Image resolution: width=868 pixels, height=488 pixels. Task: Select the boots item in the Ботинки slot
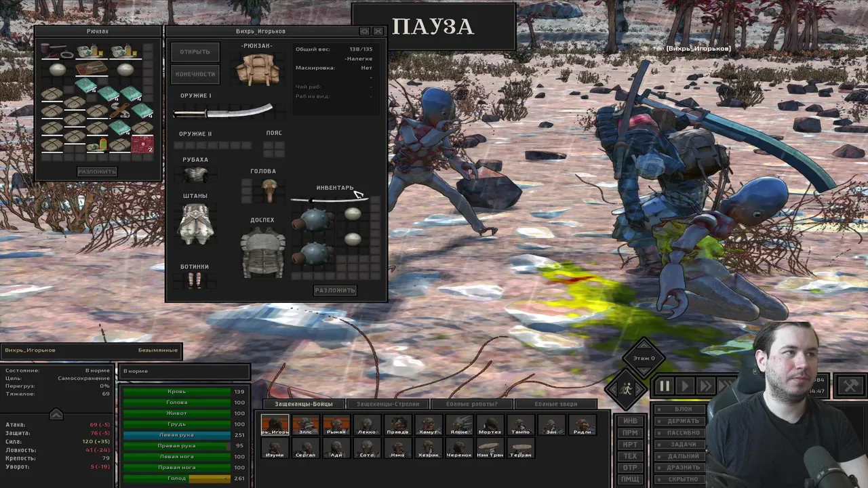195,280
